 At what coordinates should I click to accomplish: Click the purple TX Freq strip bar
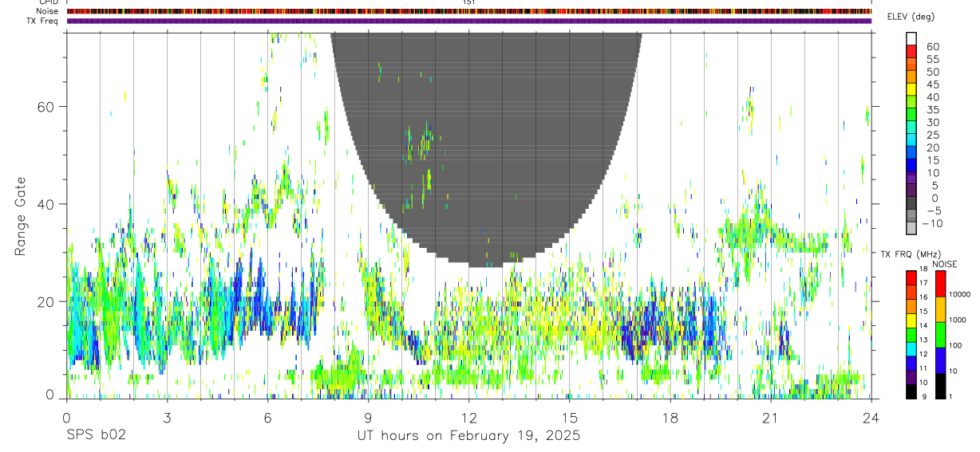click(x=468, y=21)
